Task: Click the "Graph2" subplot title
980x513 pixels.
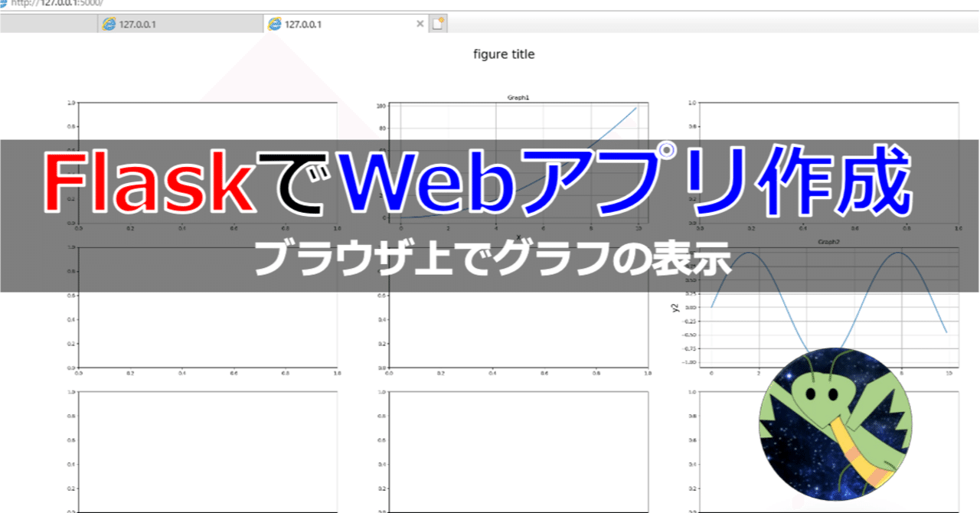Action: (x=829, y=241)
